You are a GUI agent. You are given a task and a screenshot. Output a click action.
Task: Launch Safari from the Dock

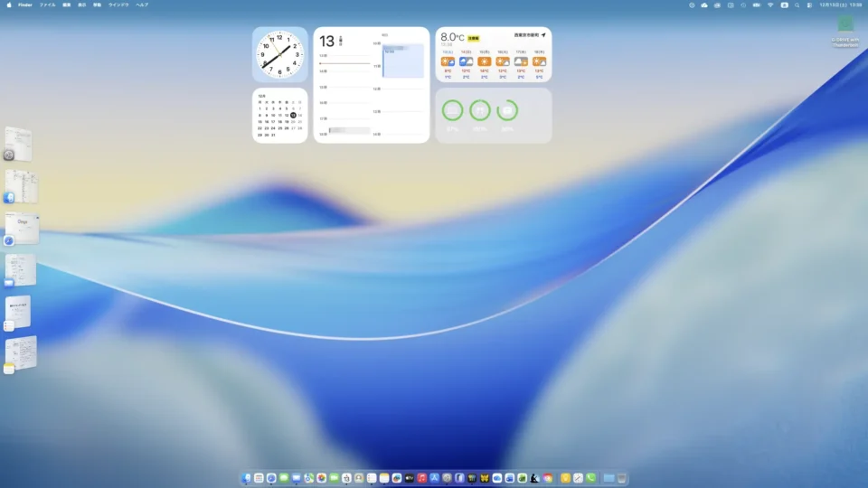[271, 478]
